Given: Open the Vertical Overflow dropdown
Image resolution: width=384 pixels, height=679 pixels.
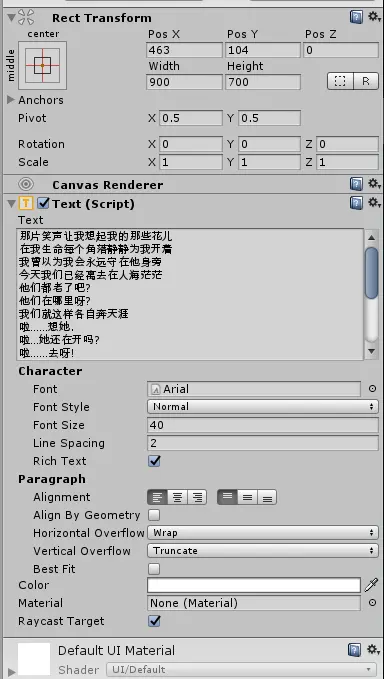Looking at the screenshot, I should (x=263, y=551).
